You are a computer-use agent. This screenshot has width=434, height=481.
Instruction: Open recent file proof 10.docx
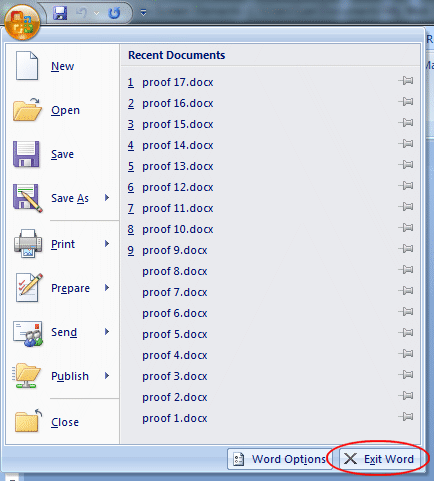tap(178, 229)
